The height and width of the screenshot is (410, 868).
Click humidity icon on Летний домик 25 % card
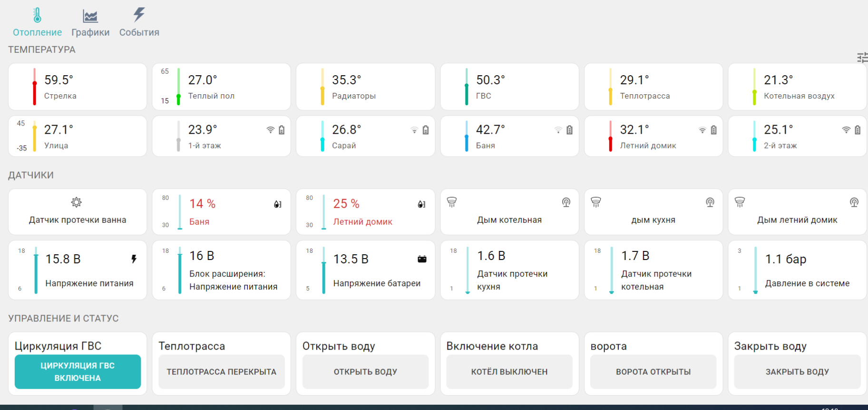[x=421, y=204]
